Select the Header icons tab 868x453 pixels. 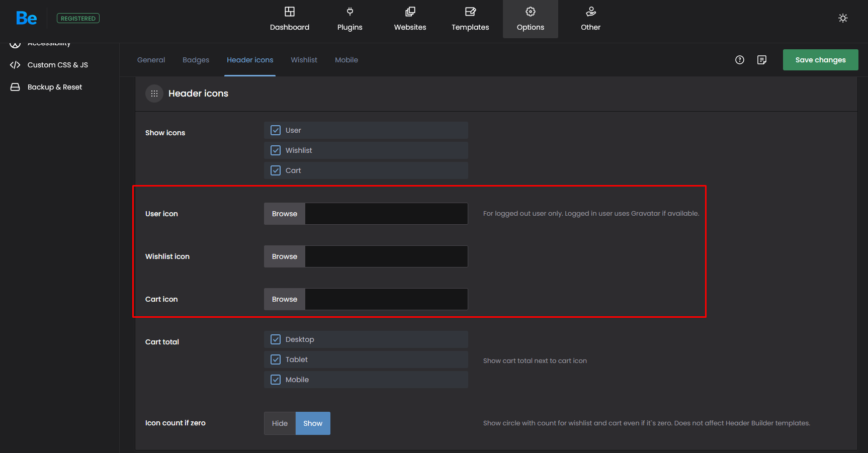point(250,60)
